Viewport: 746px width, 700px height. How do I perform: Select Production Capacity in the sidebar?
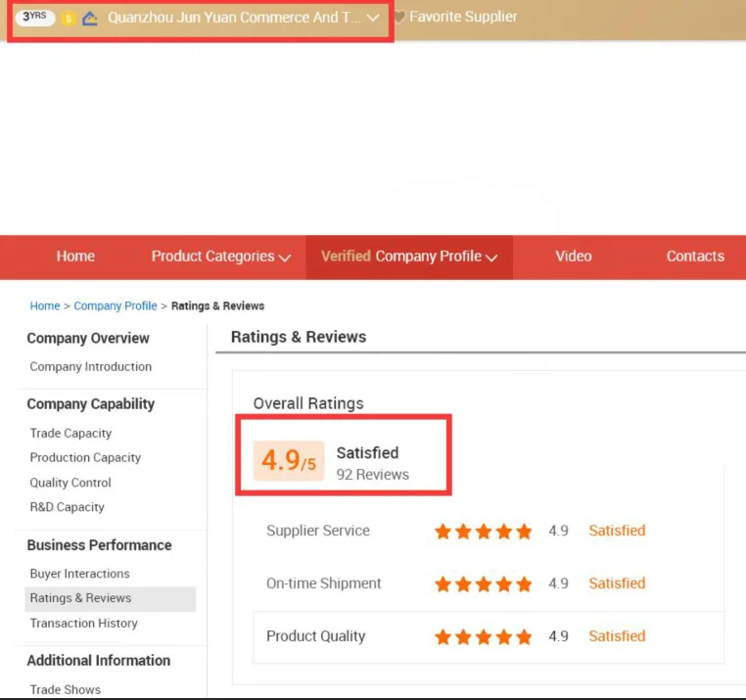(85, 458)
